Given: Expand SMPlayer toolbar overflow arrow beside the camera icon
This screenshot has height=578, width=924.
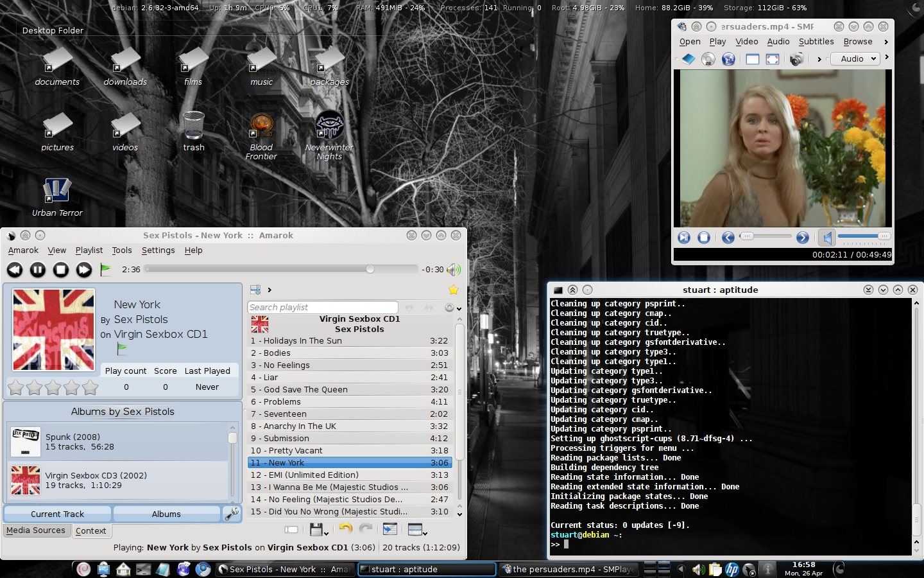Looking at the screenshot, I should click(819, 59).
